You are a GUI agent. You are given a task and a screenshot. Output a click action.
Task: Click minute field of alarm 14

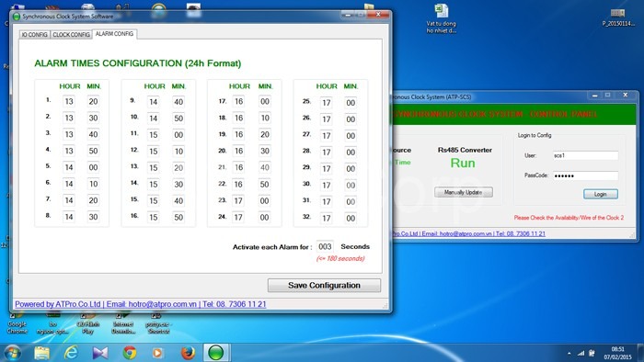[178, 185]
